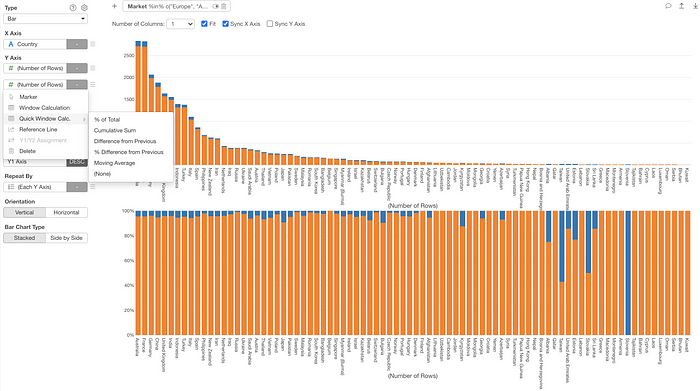Expand the Quick Window Calc. submenu arrow
Viewport: 700px width, 391px height.
[x=84, y=119]
